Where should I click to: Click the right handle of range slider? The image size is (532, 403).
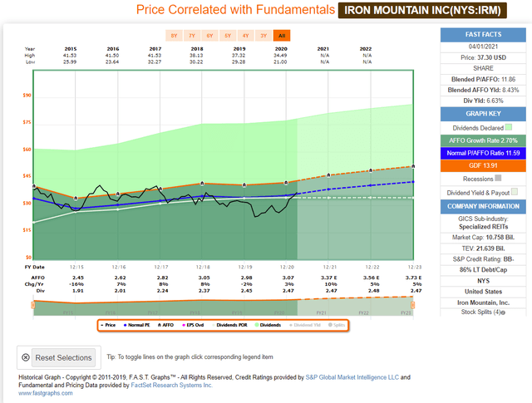click(x=412, y=305)
